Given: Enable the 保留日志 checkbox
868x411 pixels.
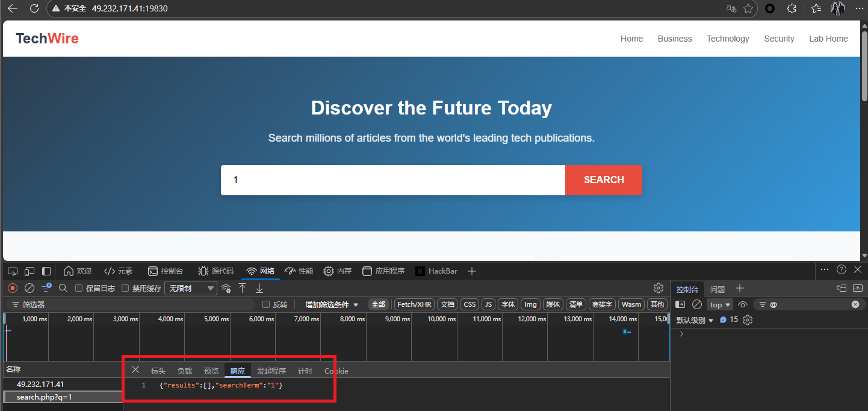Looking at the screenshot, I should pyautogui.click(x=79, y=288).
